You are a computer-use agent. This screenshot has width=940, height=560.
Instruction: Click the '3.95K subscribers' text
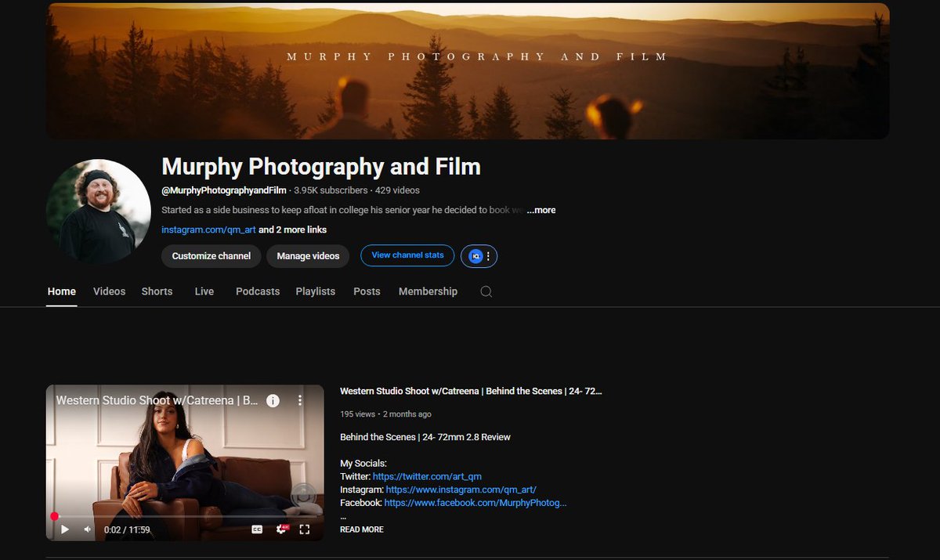[331, 190]
